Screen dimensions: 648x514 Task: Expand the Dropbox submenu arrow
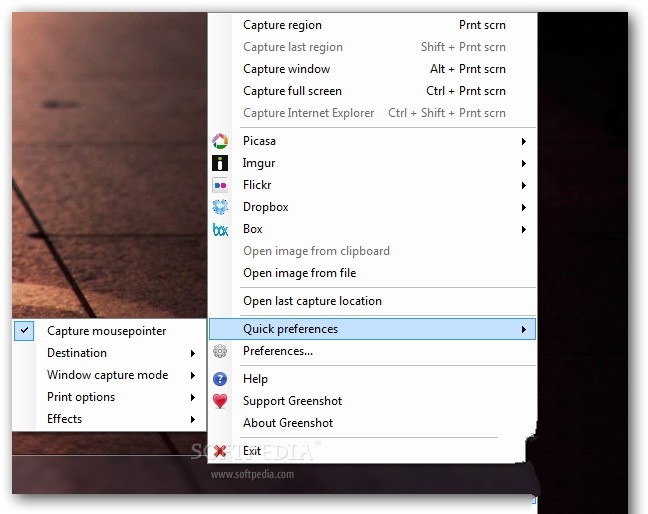click(x=524, y=207)
